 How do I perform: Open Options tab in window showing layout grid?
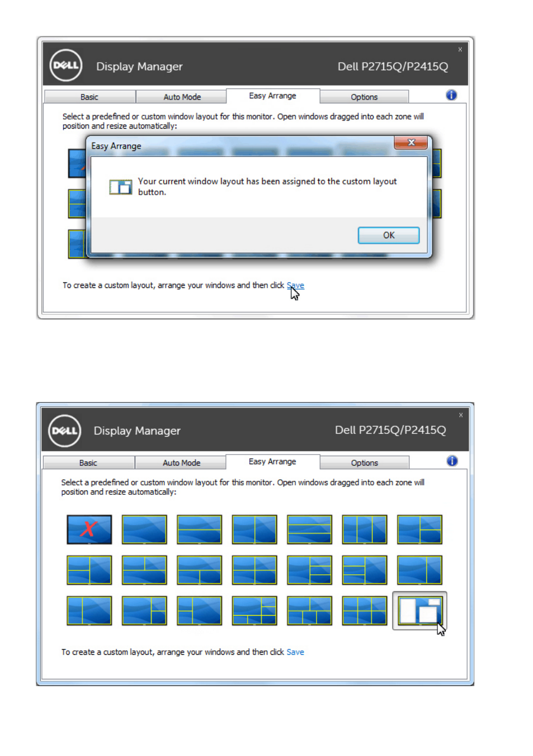365,462
